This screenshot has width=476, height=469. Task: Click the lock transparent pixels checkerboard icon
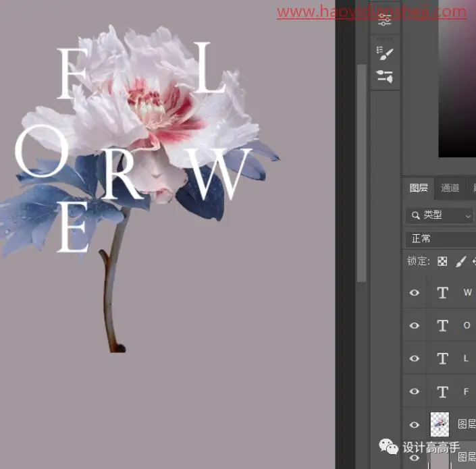point(442,261)
